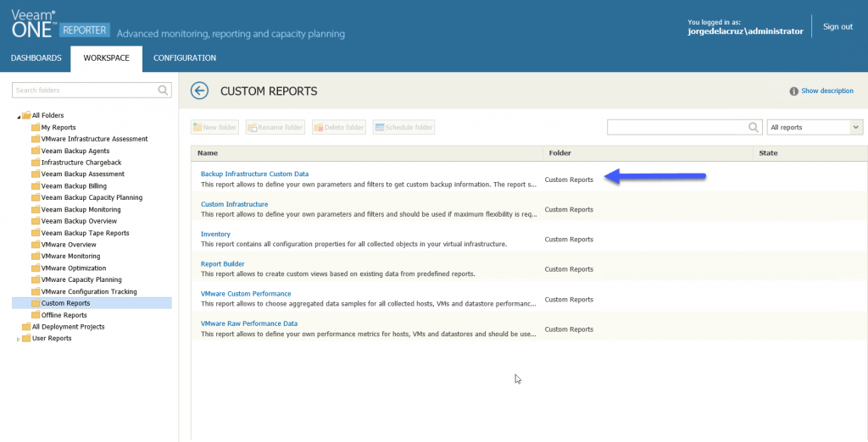Click the My Reports folder icon
The height and width of the screenshot is (442, 868).
click(x=36, y=127)
